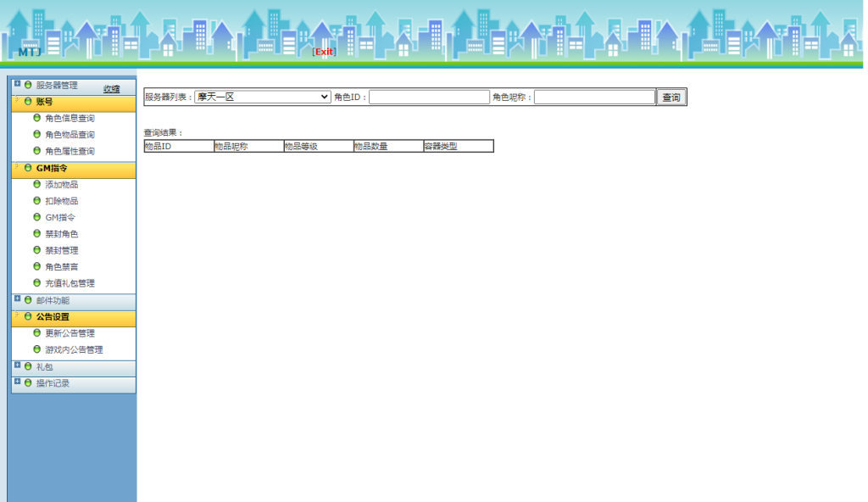Click the green icon beside 添加物品
Image resolution: width=868 pixels, height=502 pixels.
tap(36, 184)
